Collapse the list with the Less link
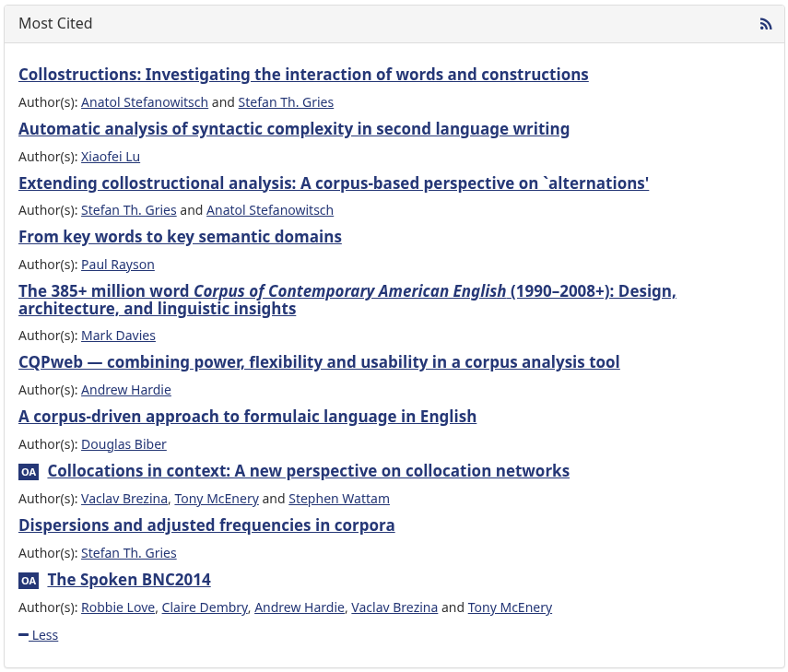Image resolution: width=788 pixels, height=672 pixels. pyautogui.click(x=38, y=635)
